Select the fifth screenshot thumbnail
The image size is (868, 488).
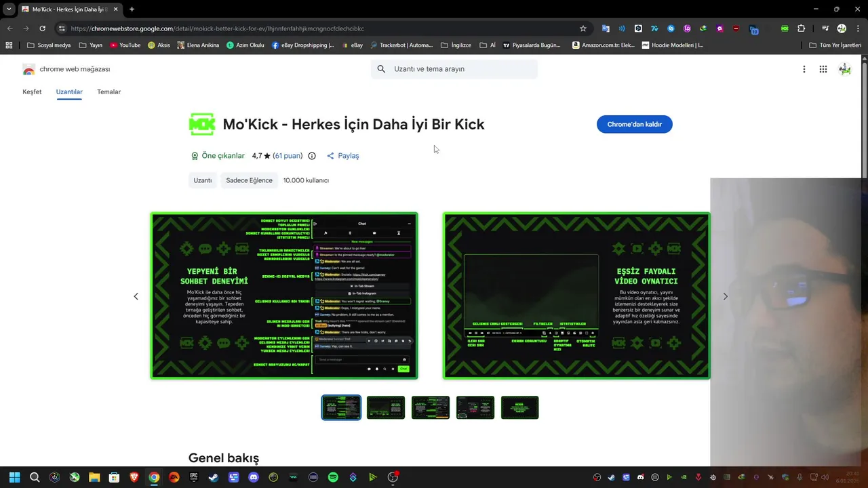519,407
